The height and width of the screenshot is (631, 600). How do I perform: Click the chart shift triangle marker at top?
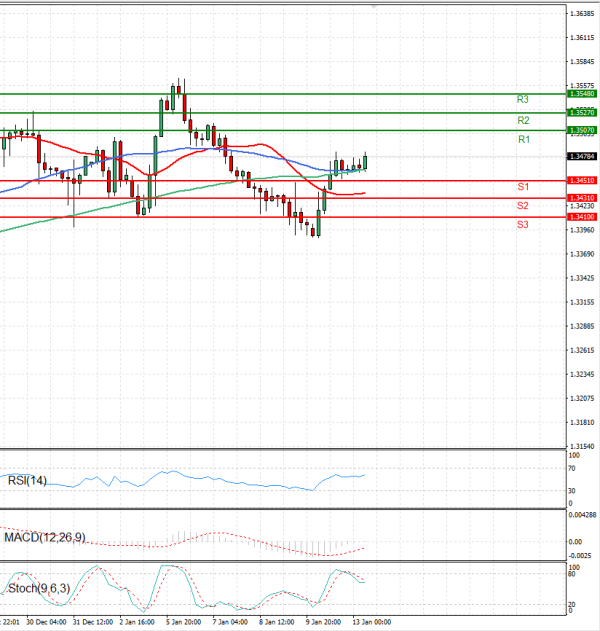click(375, 8)
